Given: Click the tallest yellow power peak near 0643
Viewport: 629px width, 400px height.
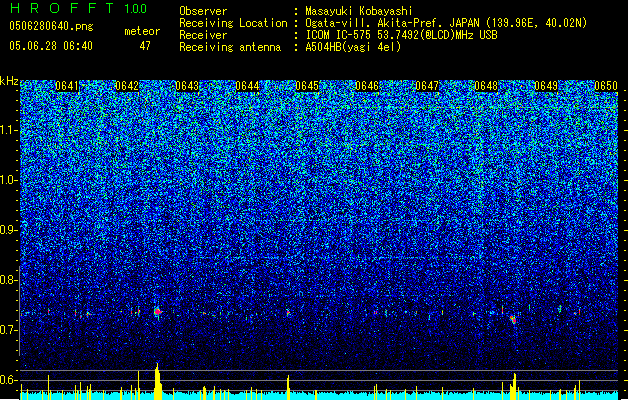Looking at the screenshot, I should coord(158,381).
